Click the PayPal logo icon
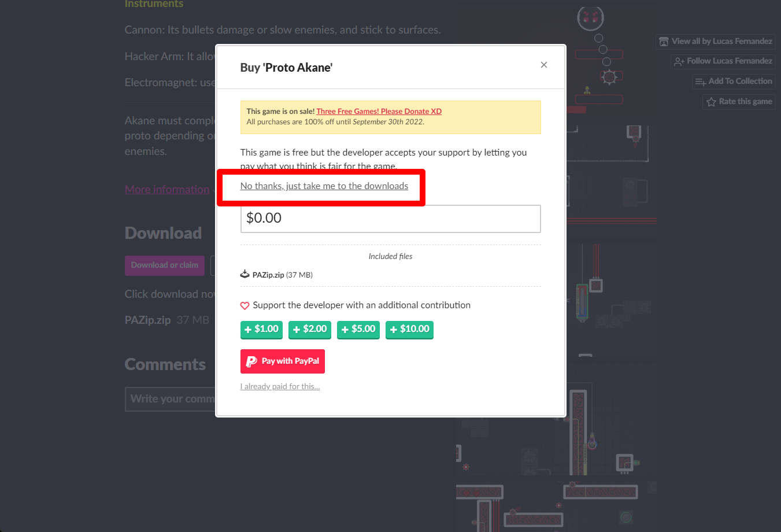The image size is (781, 532). point(251,361)
